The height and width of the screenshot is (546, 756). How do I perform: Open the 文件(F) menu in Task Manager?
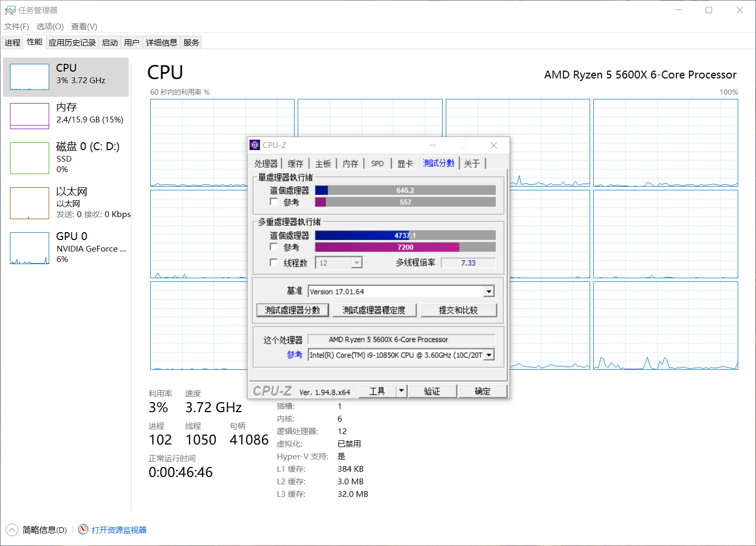17,27
